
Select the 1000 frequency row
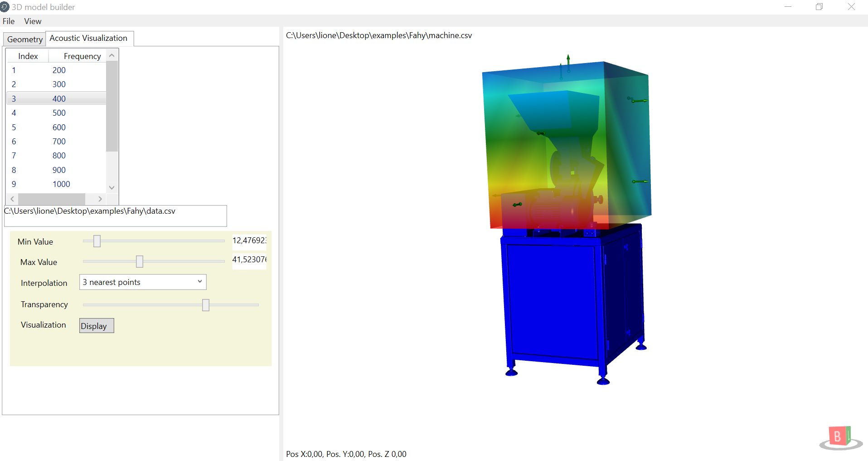pos(56,184)
